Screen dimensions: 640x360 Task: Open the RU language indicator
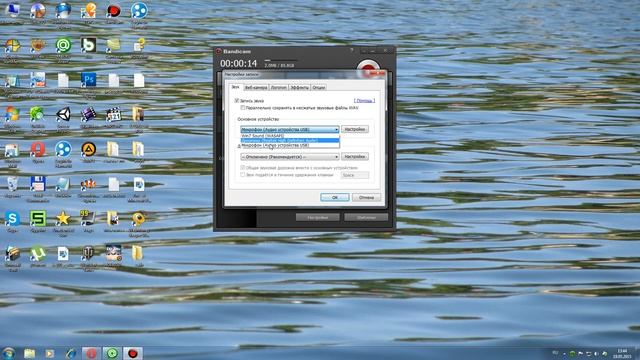[556, 353]
